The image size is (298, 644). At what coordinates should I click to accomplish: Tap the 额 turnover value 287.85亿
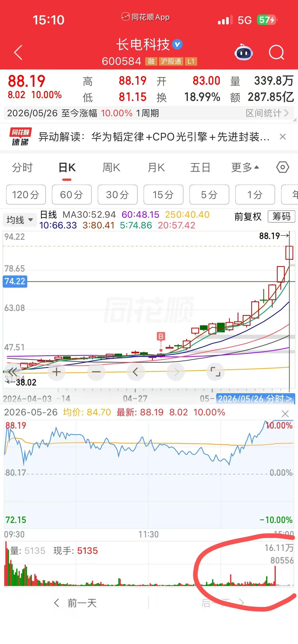pyautogui.click(x=271, y=97)
